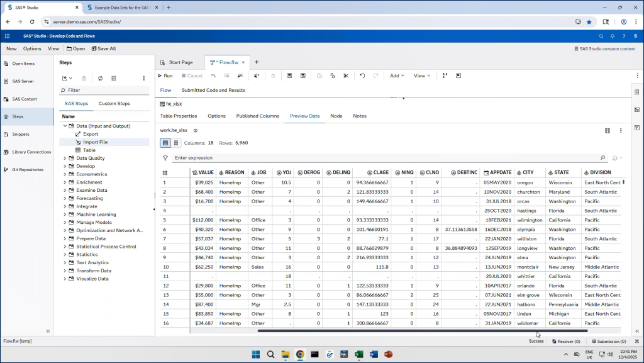Click the scissors Cut icon in flow toolbar
This screenshot has height=363, width=644.
click(346, 75)
